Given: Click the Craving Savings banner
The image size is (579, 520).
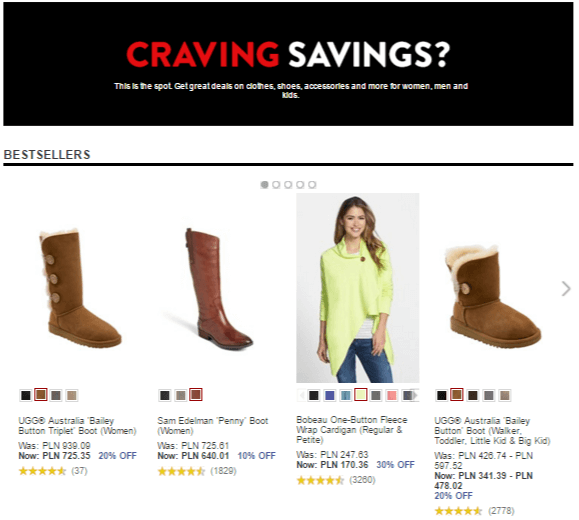Looking at the screenshot, I should click(288, 64).
